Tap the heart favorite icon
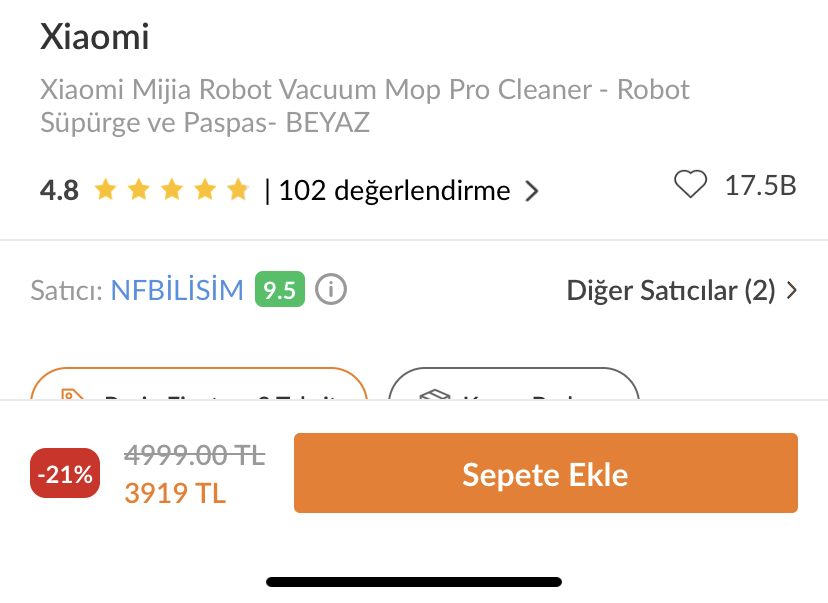828x603 pixels. pyautogui.click(x=690, y=185)
